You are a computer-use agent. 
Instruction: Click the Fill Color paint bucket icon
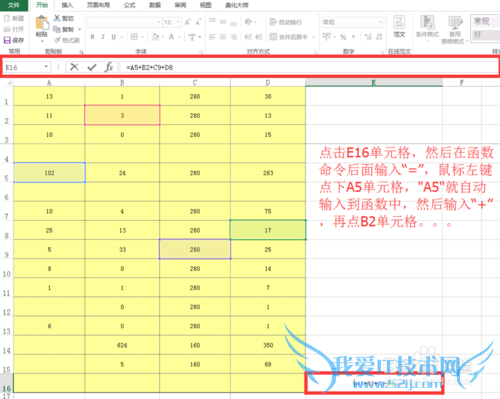tap(155, 37)
